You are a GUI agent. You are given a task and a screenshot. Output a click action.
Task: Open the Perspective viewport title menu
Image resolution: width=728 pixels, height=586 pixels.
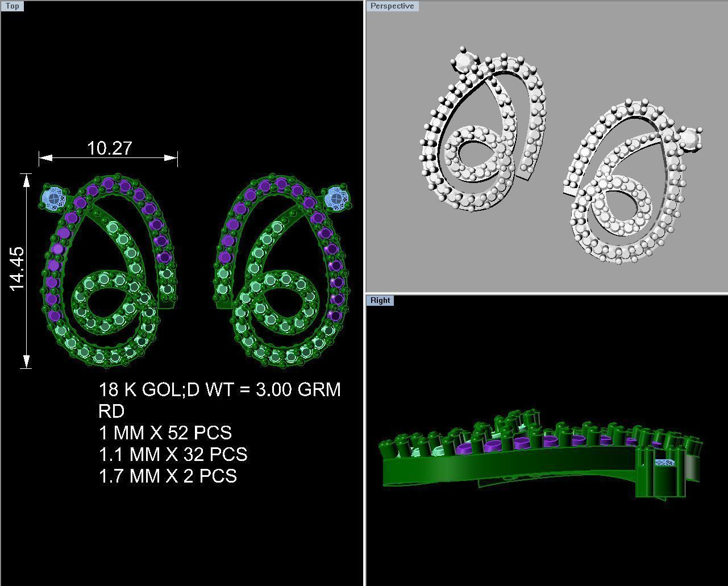click(392, 6)
